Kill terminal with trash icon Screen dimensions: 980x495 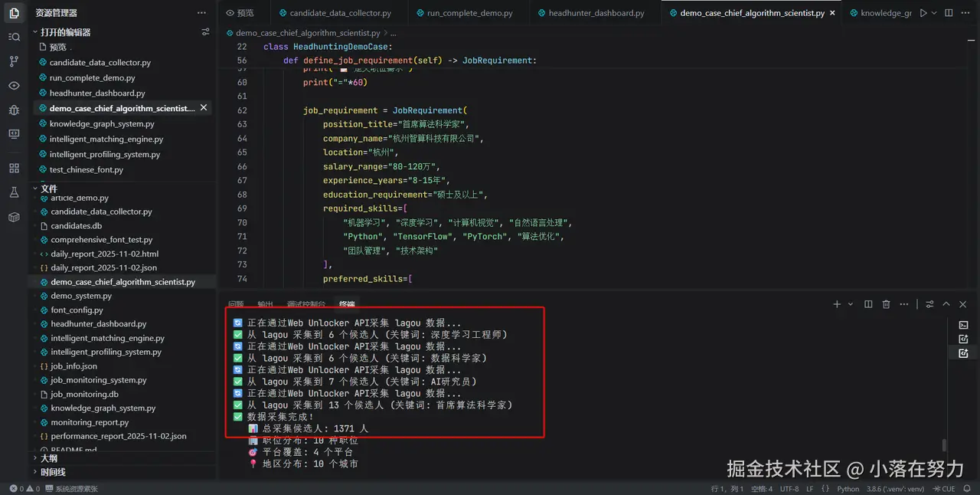click(x=887, y=304)
